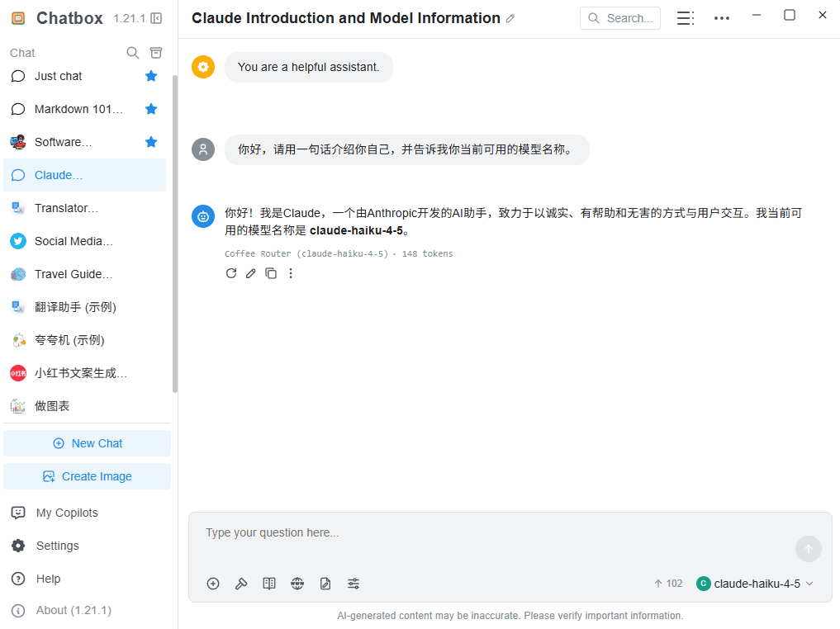Click the Create Image button

click(x=88, y=476)
